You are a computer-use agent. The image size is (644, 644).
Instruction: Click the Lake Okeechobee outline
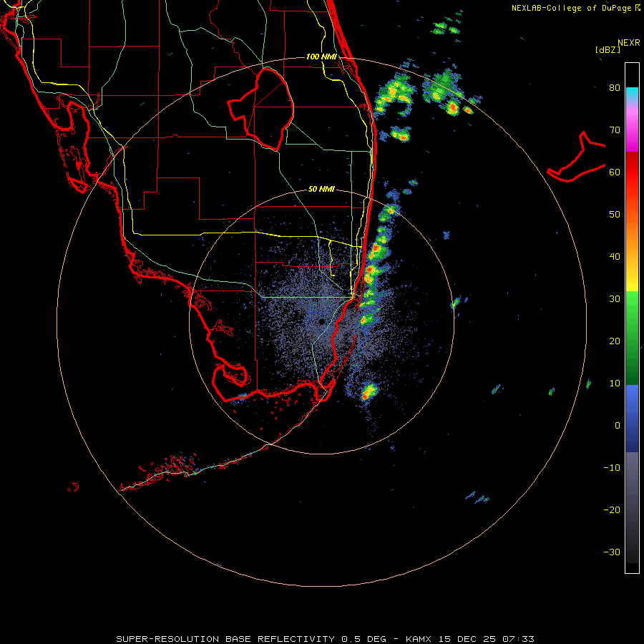tap(260, 110)
